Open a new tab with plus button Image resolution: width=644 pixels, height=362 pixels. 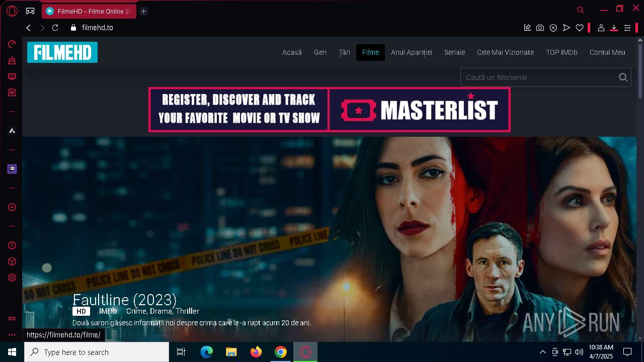(x=143, y=11)
